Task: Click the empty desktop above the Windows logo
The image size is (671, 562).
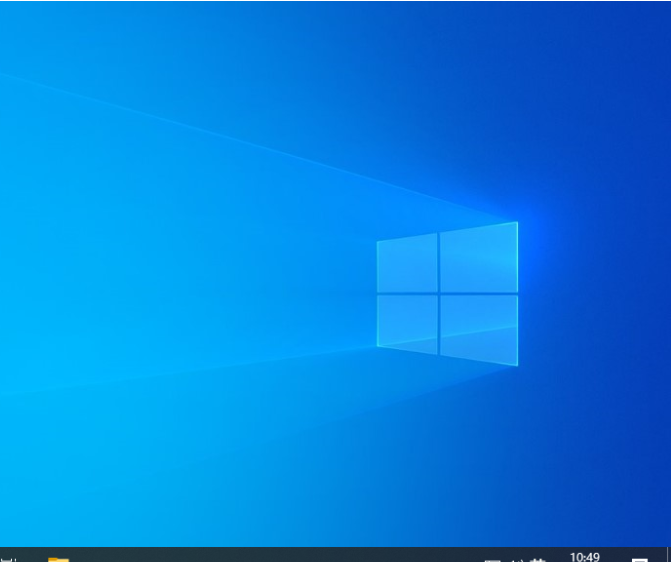Action: [440, 120]
